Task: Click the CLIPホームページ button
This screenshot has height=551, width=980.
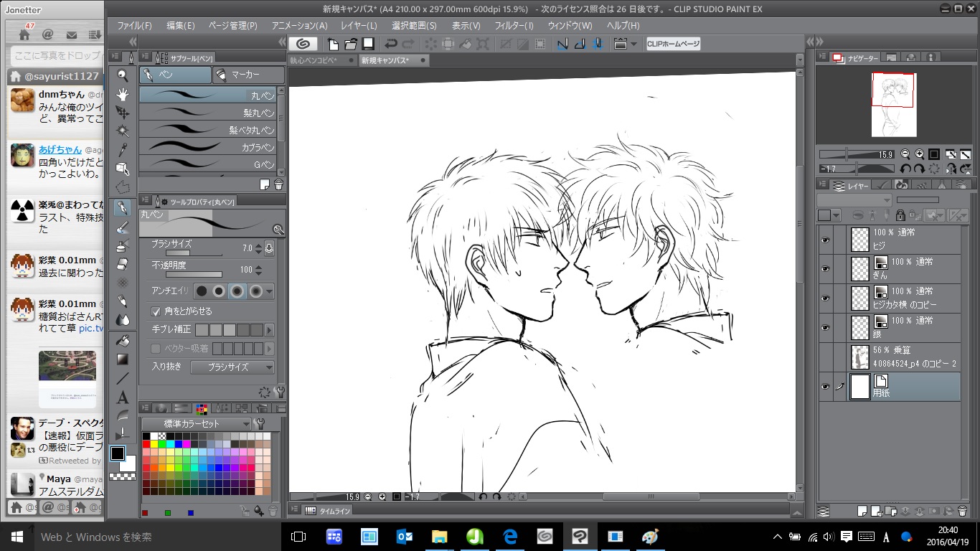Action: point(673,44)
